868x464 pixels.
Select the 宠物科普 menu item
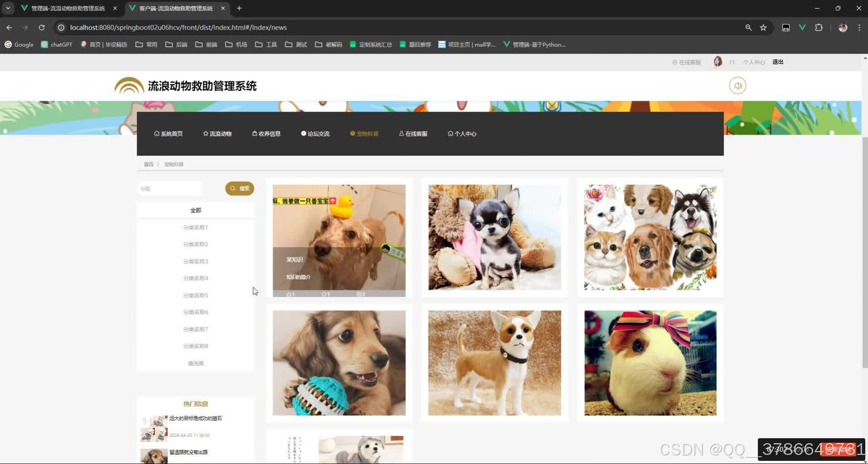[364, 134]
